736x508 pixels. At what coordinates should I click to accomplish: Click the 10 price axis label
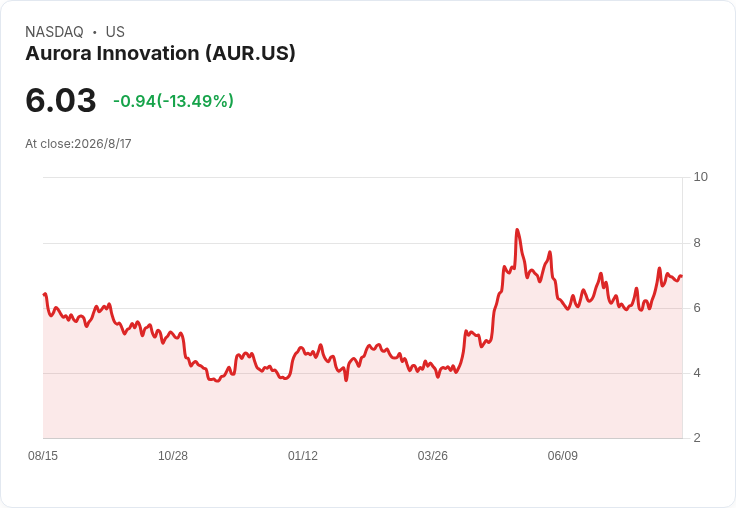700,177
